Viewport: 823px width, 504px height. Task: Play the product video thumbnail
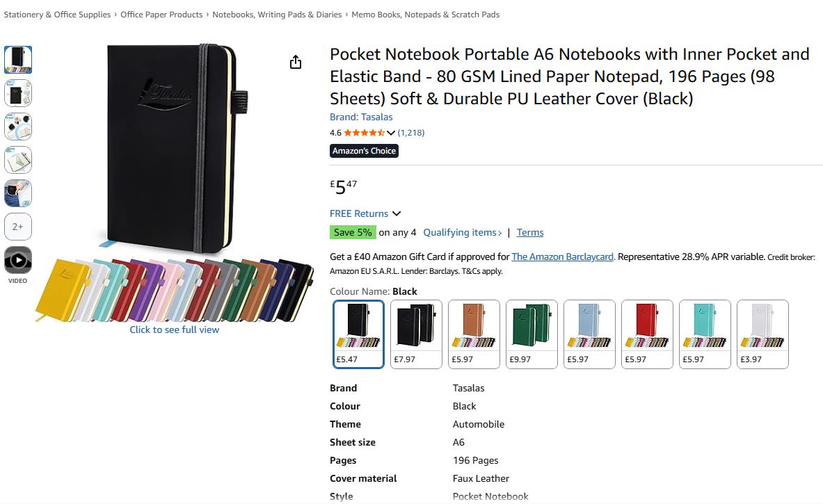(x=18, y=260)
